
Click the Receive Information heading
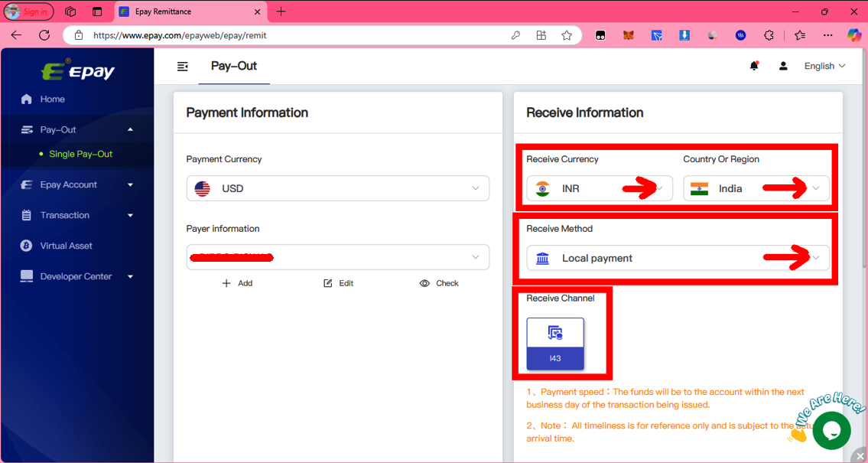click(584, 112)
